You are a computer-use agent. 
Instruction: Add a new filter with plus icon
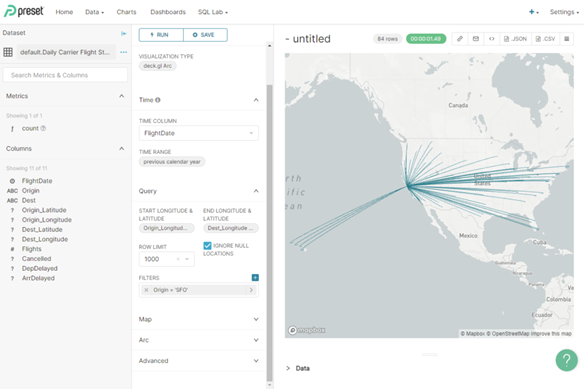[x=255, y=278]
